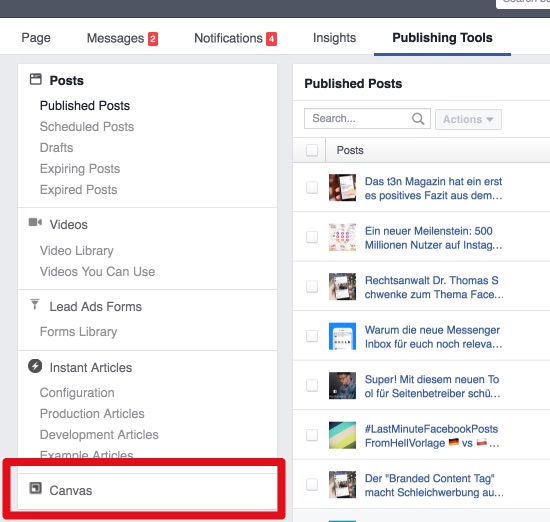This screenshot has width=550, height=522.
Task: Check the box for the t3n Magazin post
Action: click(312, 188)
